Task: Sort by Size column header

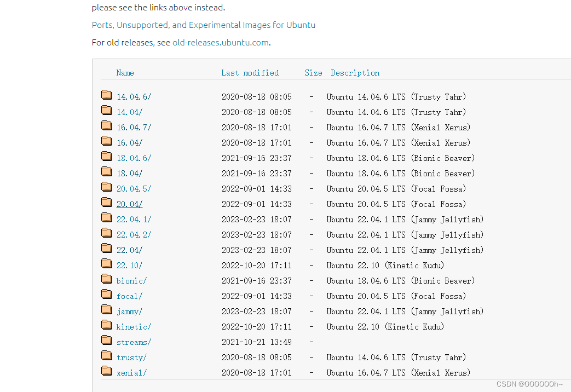Action: click(314, 73)
